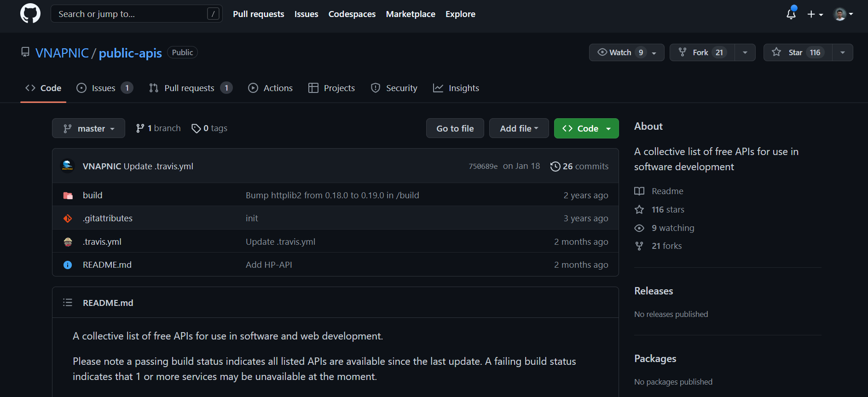
Task: Open the Add file dropdown
Action: (519, 128)
